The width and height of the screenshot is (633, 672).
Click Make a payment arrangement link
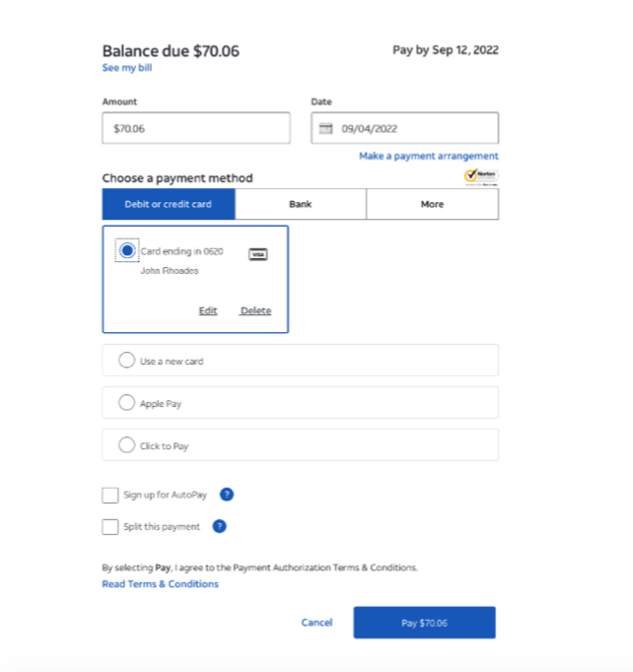(x=429, y=156)
